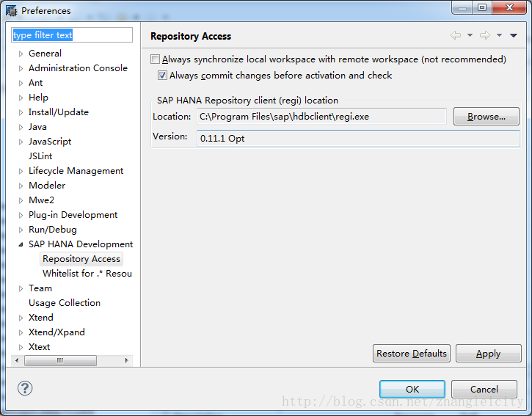Screen dimensions: 532x416
Task: Click the tree horizontal scrollbar thumb
Action: pyautogui.click(x=60, y=360)
